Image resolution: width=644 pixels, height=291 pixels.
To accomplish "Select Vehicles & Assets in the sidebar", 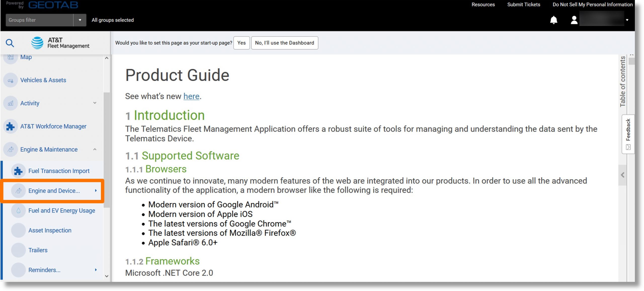I will tap(43, 80).
